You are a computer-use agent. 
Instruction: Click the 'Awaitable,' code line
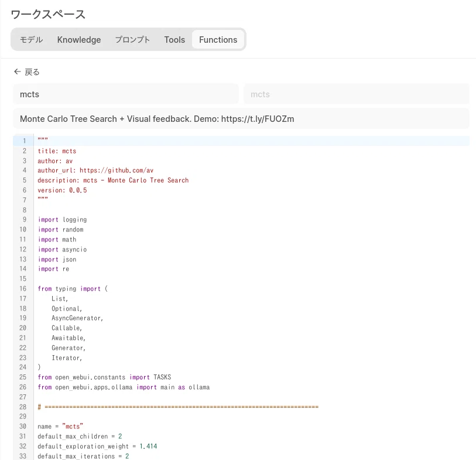click(x=69, y=338)
